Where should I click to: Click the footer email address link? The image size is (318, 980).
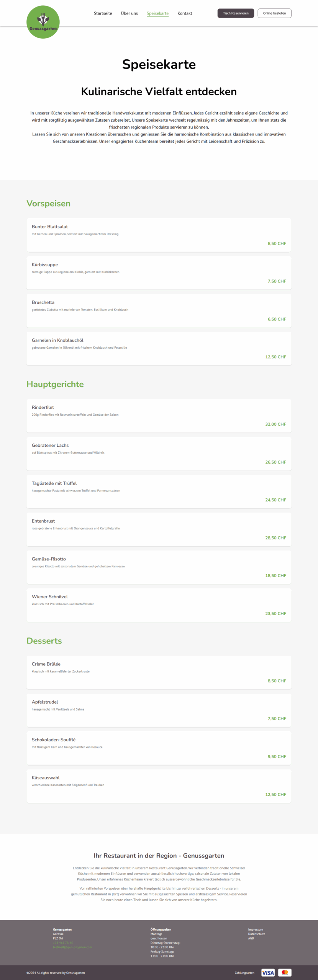click(x=72, y=947)
